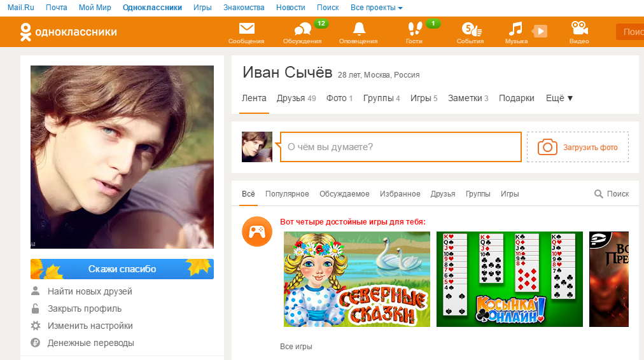Image resolution: width=644 pixels, height=360 pixels.
Task: Select the Популярное feed filter
Action: tap(287, 194)
